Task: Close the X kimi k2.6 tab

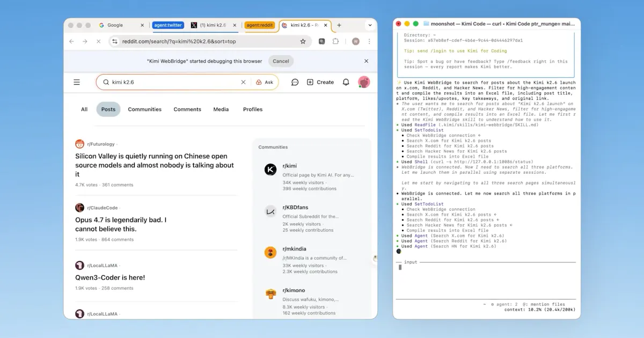Action: [234, 25]
